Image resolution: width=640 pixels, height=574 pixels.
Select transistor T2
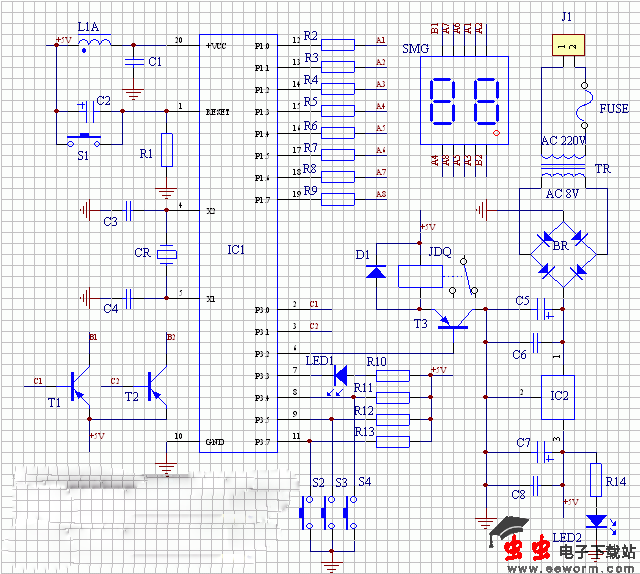pyautogui.click(x=152, y=385)
